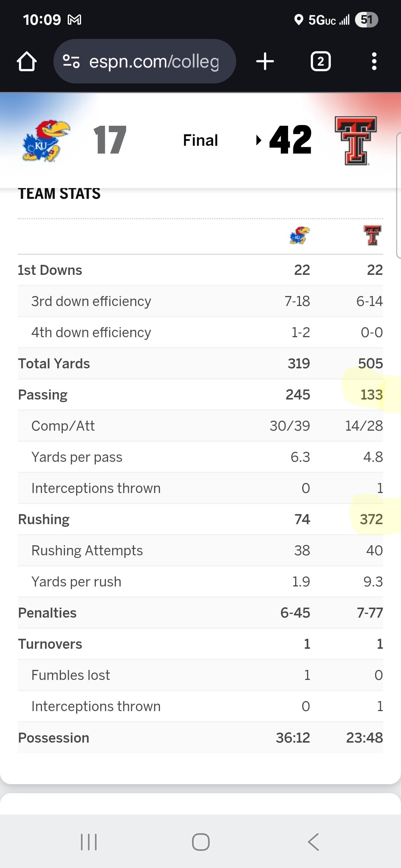Tap the Texas Tech logo in stats header
Viewport: 401px width, 868px height.
(372, 236)
